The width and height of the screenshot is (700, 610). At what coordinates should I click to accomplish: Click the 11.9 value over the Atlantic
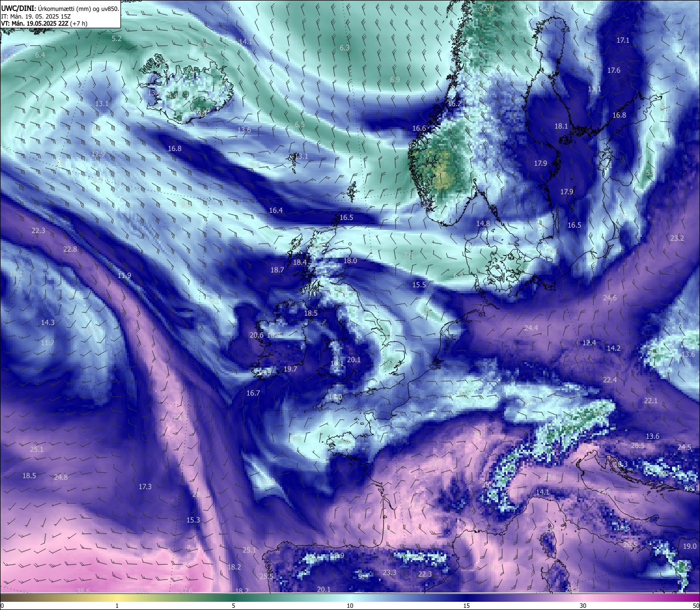(x=124, y=275)
